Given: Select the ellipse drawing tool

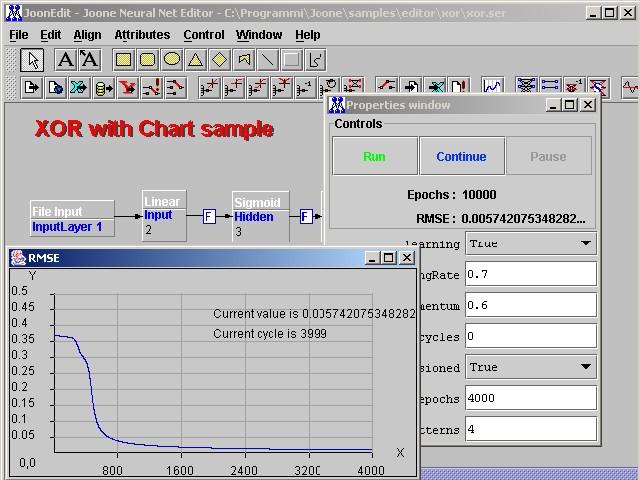Looking at the screenshot, I should click(171, 60).
